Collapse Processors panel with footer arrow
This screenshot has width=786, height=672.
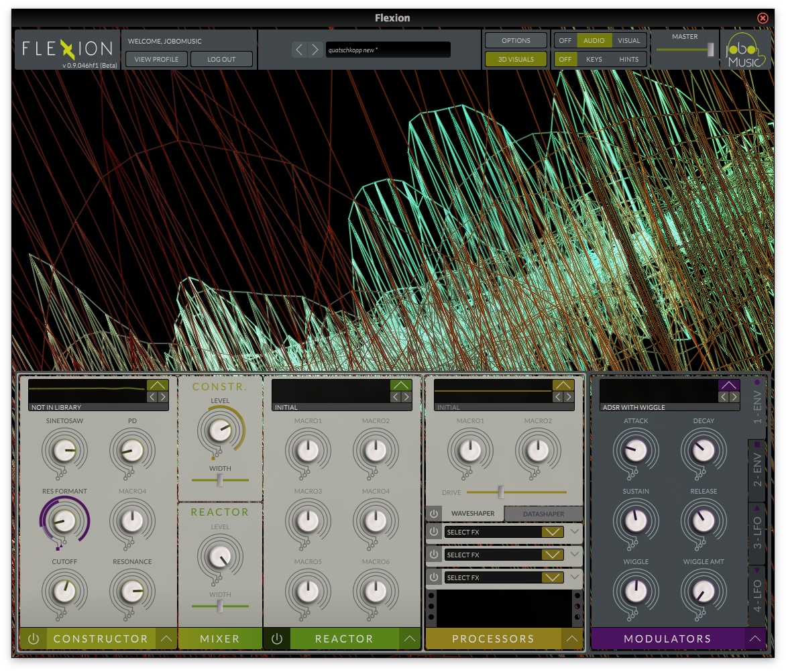[572, 639]
